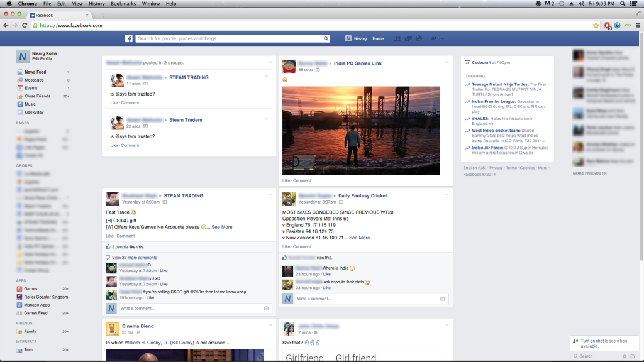Click the Roller Coaster Kingdom app icon

[19, 297]
